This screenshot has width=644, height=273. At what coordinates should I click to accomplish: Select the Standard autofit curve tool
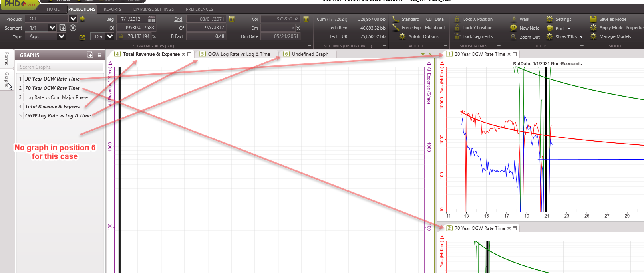406,19
